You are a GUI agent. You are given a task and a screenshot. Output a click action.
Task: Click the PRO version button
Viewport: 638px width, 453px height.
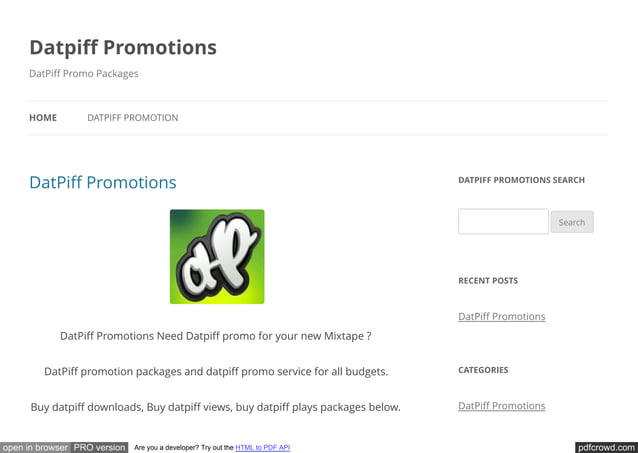(x=99, y=447)
